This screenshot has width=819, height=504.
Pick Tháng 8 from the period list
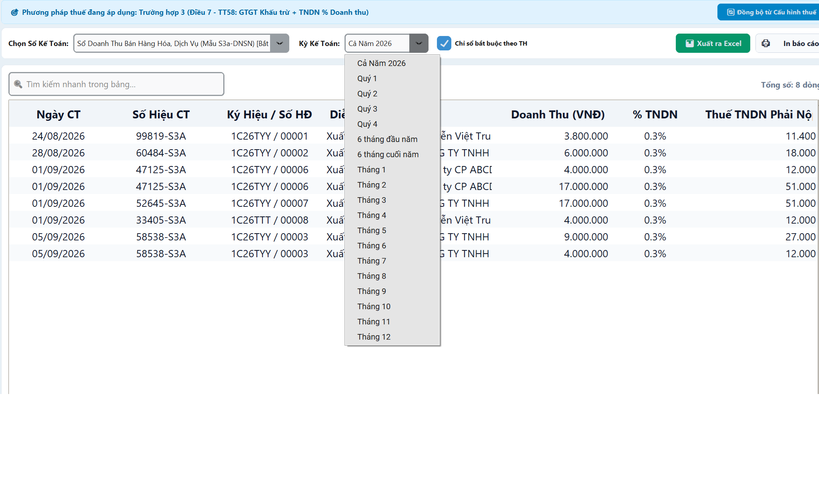pyautogui.click(x=392, y=276)
